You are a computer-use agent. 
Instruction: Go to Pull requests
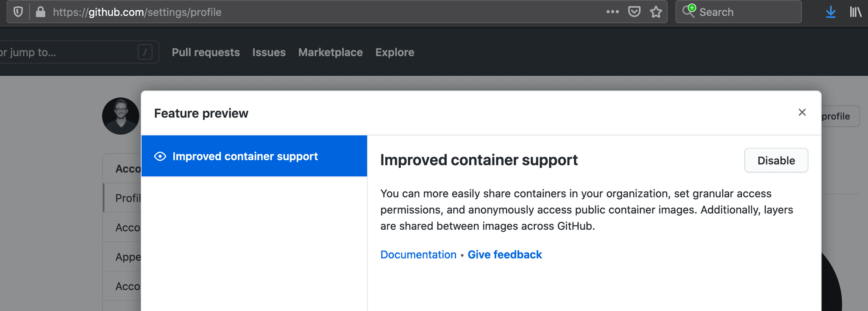206,52
